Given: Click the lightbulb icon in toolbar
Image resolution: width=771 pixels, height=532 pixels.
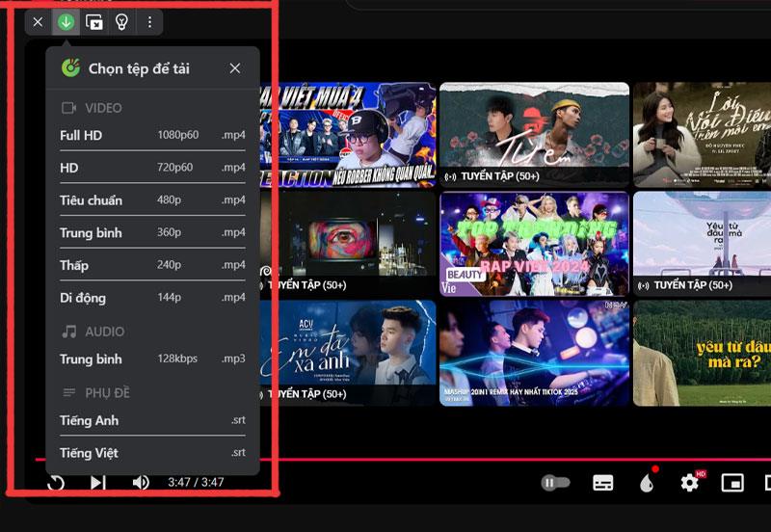Looking at the screenshot, I should click(121, 21).
